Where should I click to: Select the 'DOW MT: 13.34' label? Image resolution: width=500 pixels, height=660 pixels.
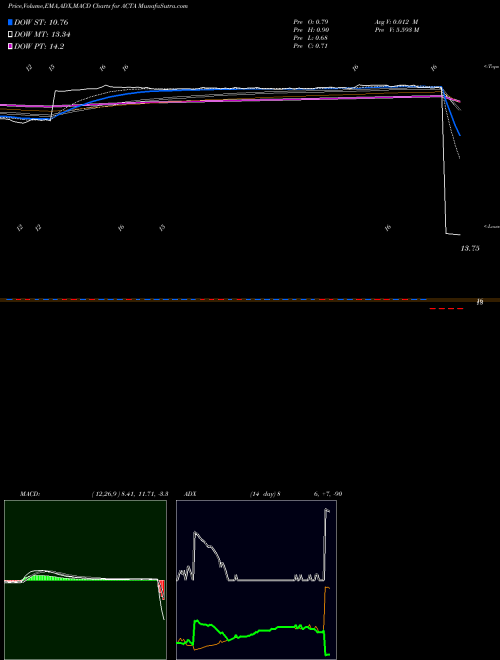point(42,35)
